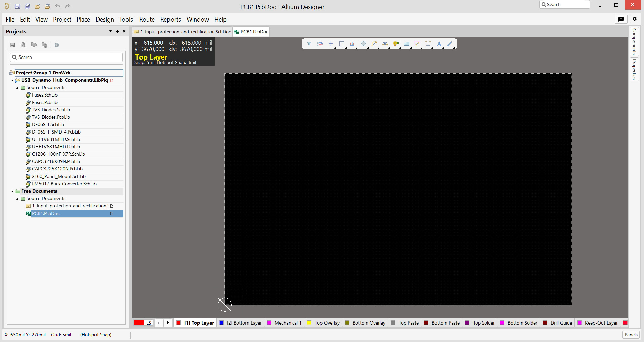The height and width of the screenshot is (342, 644).
Task: Open the Place menu
Action: click(83, 20)
